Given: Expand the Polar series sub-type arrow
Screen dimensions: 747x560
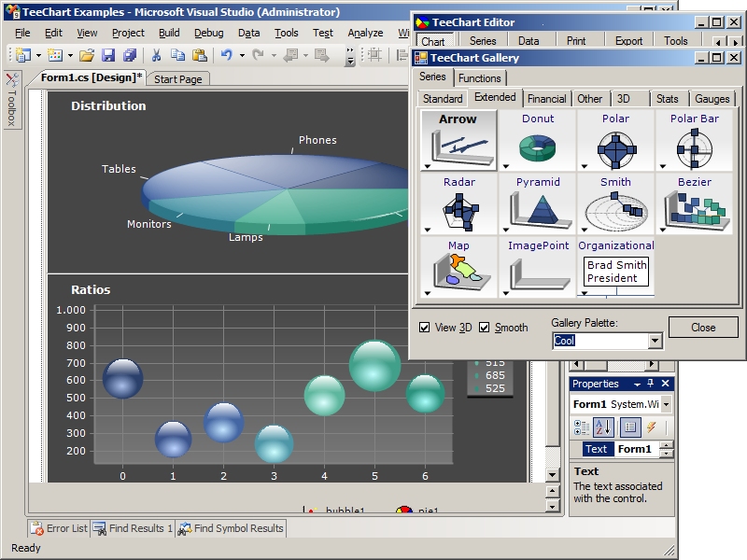Looking at the screenshot, I should 585,166.
